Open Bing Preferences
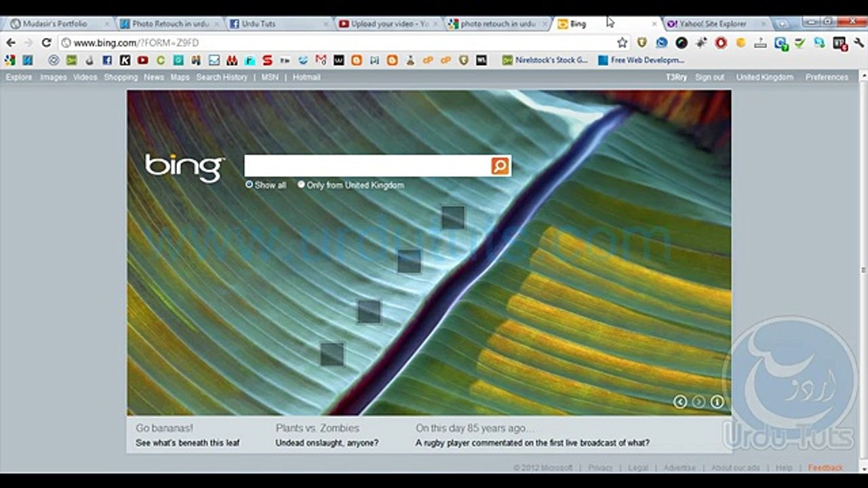The image size is (868, 488). point(827,77)
